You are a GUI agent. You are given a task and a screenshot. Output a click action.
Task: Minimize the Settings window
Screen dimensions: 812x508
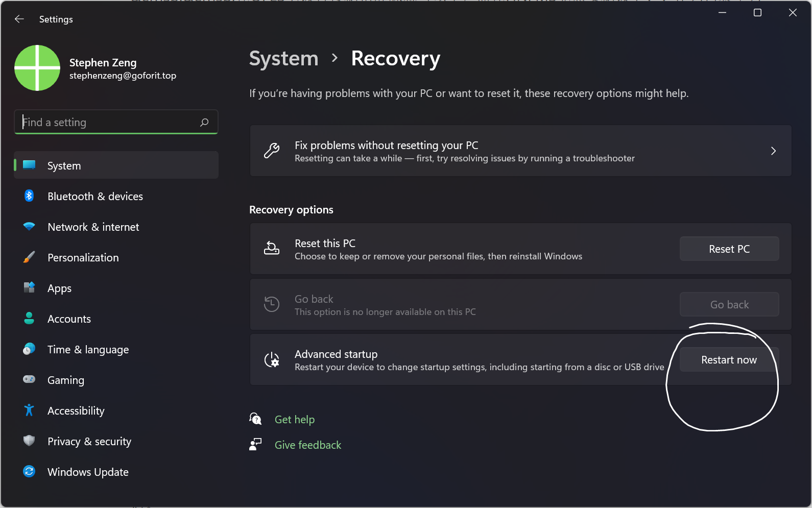(722, 13)
